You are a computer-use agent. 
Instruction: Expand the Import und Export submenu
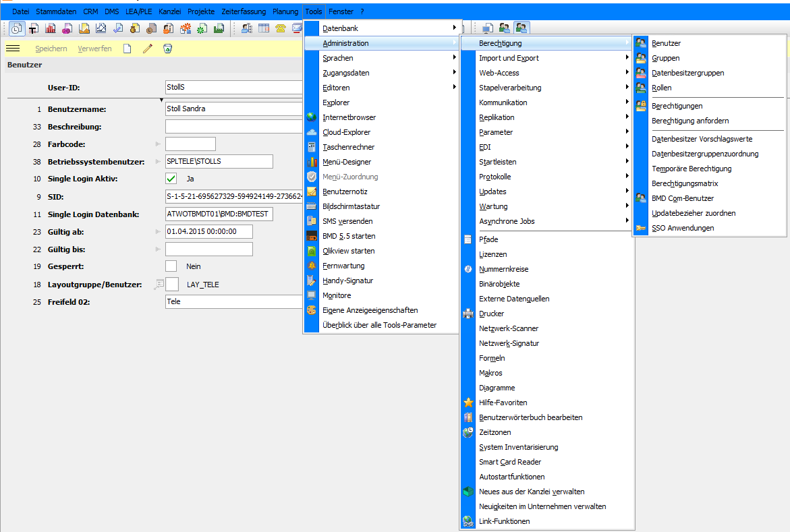pyautogui.click(x=546, y=58)
